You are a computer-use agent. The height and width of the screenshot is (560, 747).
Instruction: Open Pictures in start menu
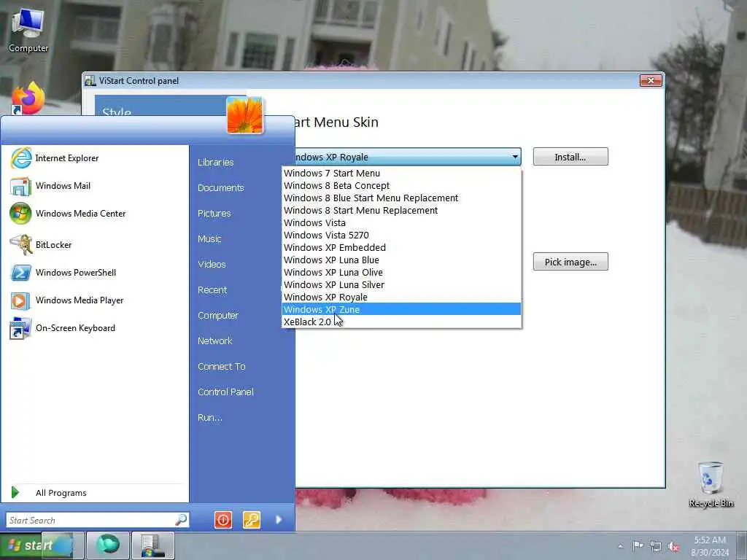pyautogui.click(x=214, y=214)
